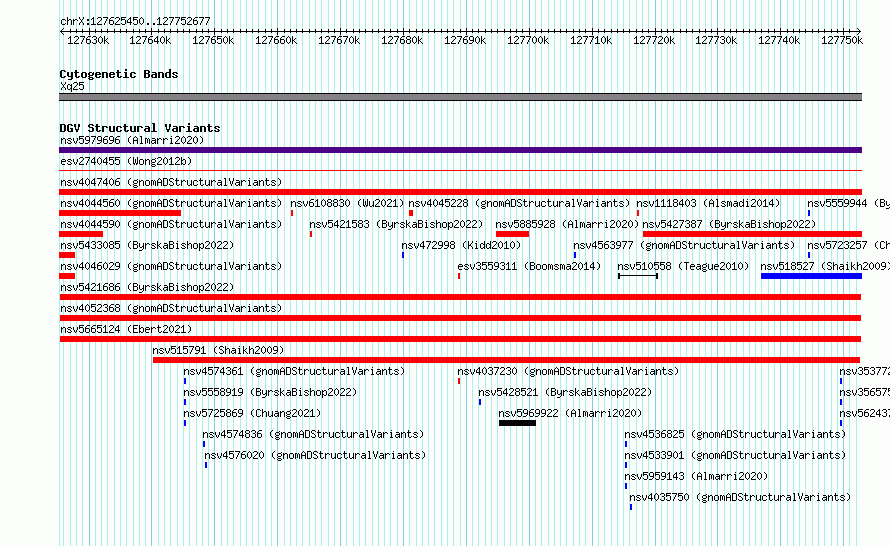
Task: Click the chrX:127625450..127752677 range text
Action: point(135,21)
